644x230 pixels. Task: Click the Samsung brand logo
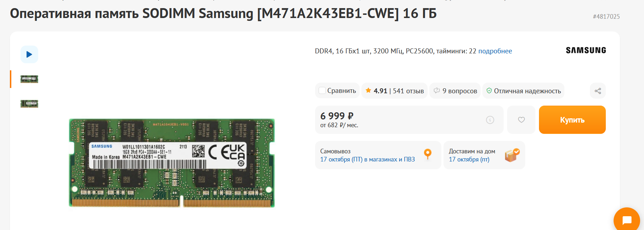point(586,51)
